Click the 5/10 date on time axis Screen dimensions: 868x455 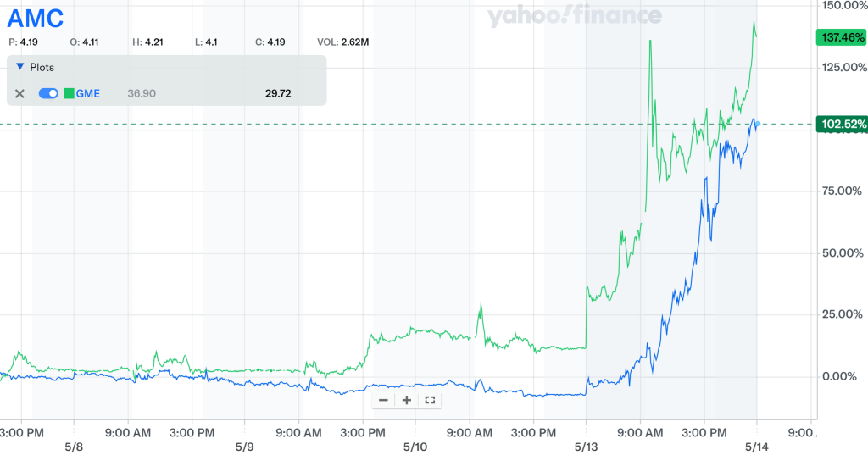click(415, 447)
